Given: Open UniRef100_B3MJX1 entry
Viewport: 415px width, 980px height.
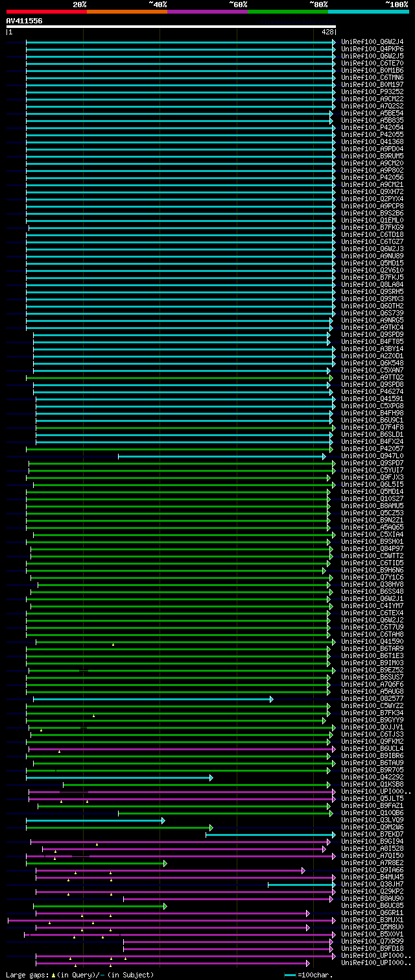Looking at the screenshot, I should click(372, 920).
